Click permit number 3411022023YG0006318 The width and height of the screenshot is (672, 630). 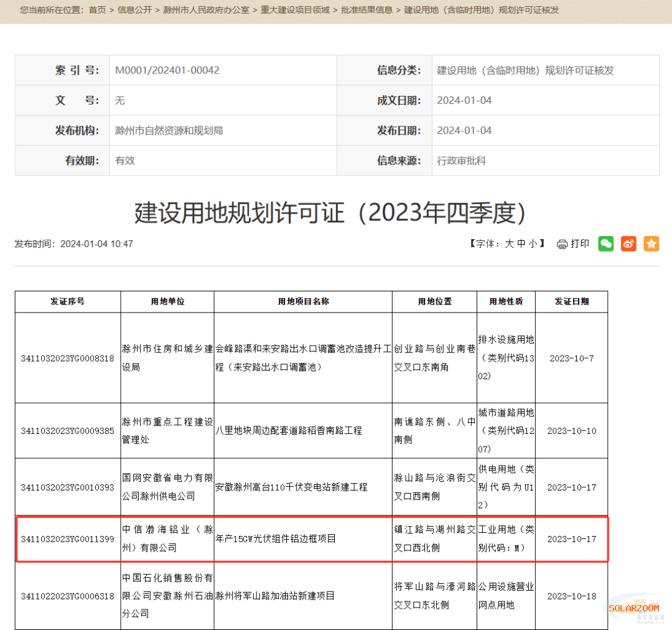tap(68, 596)
